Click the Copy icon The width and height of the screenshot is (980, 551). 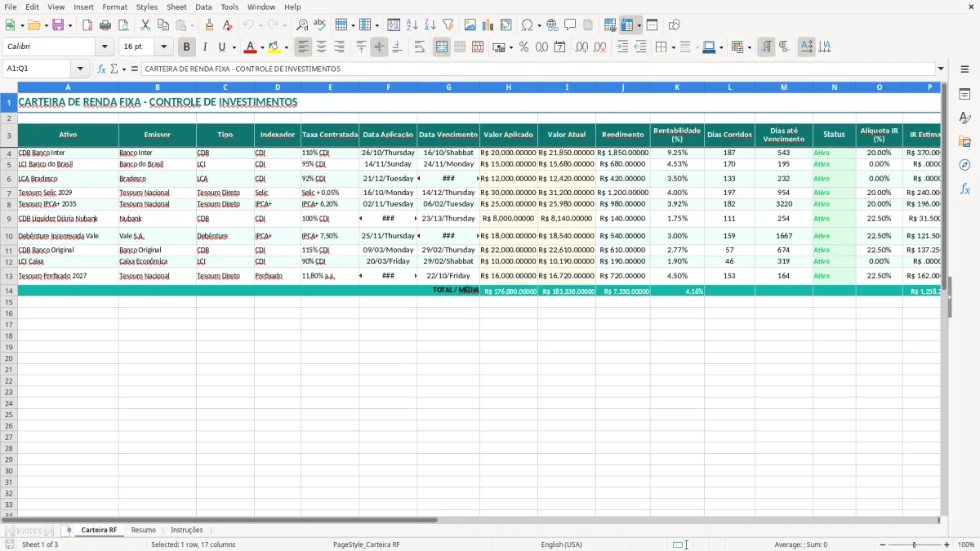point(163,25)
